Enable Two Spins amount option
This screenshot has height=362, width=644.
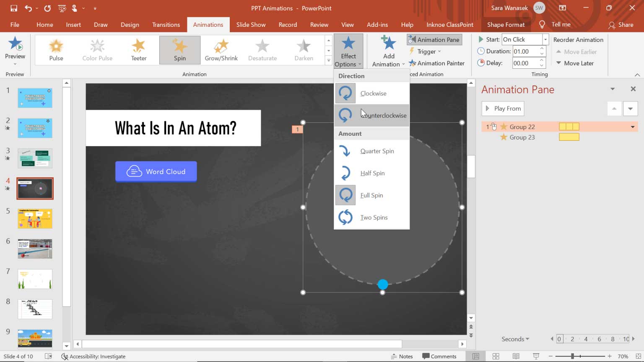(x=374, y=217)
